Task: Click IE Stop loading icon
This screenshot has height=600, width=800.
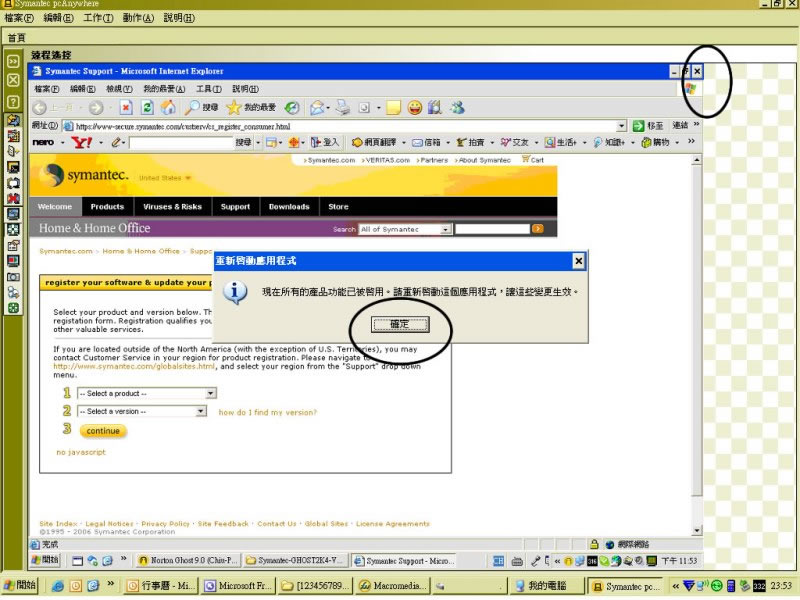Action: pyautogui.click(x=126, y=108)
